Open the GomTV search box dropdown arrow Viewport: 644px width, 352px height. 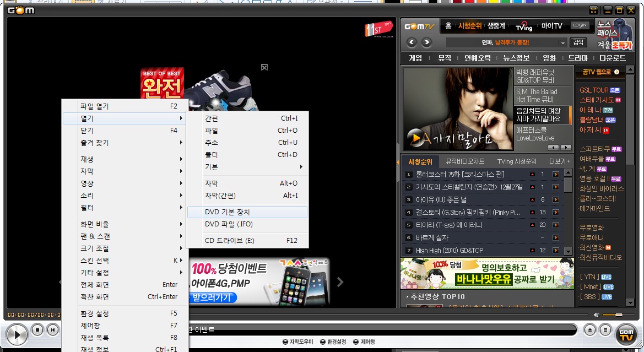562,43
